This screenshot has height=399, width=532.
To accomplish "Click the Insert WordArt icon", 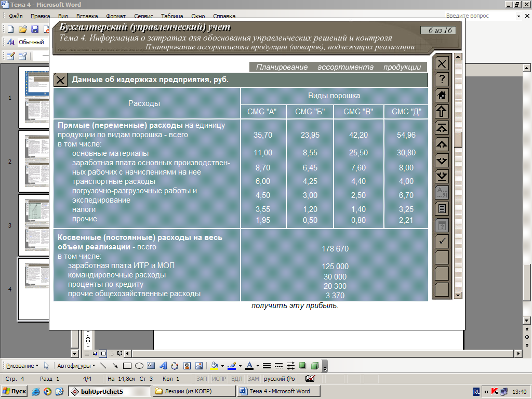I will pos(163,366).
